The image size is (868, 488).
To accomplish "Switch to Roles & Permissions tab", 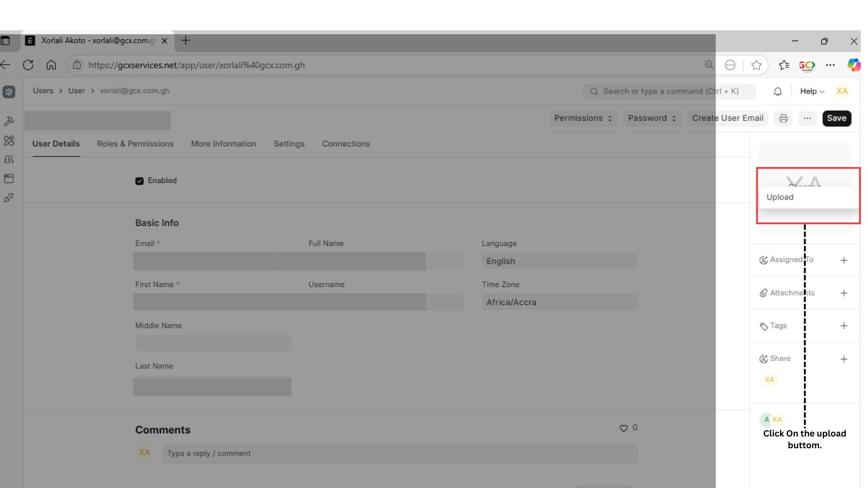I will tap(135, 144).
